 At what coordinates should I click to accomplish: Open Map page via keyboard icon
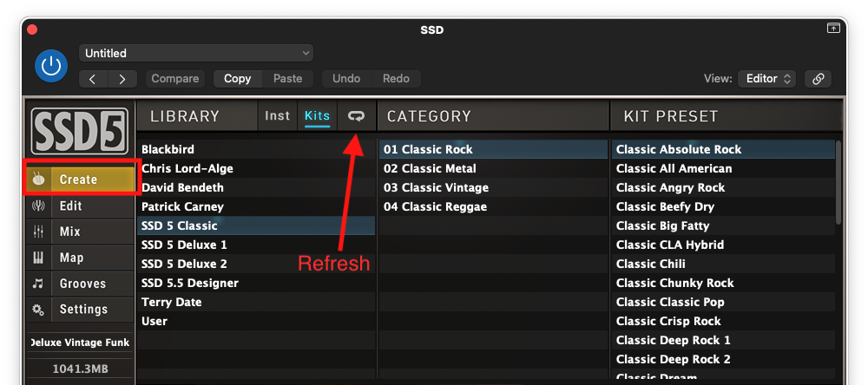37,258
